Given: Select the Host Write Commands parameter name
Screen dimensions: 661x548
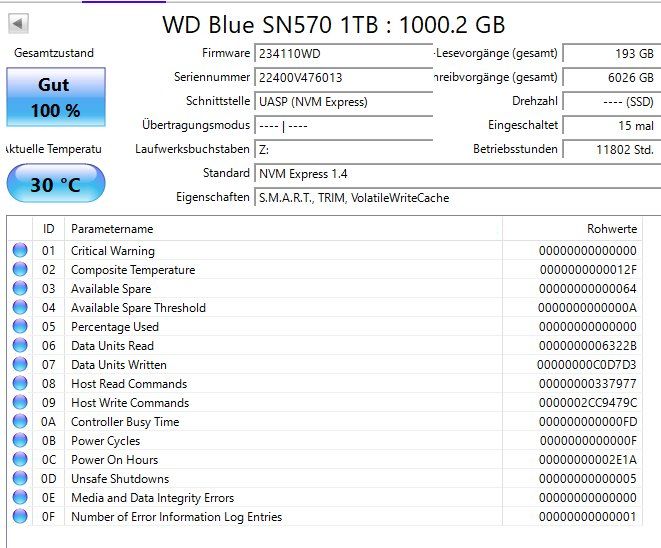Looking at the screenshot, I should click(x=130, y=403).
